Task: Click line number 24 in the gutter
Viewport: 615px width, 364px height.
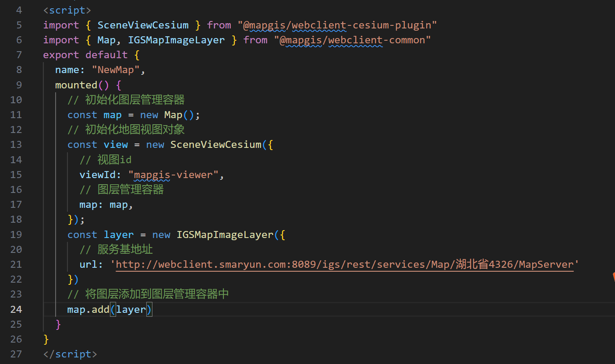Action: coord(16,309)
